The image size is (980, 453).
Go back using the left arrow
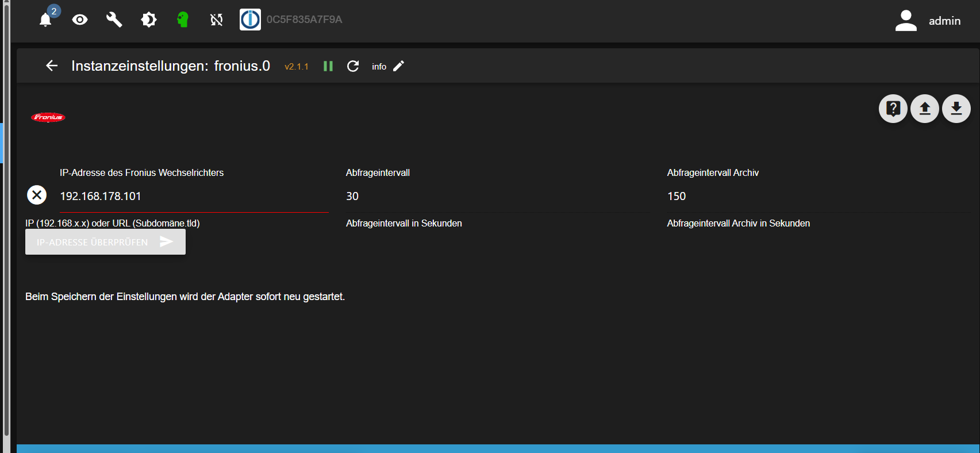pos(52,66)
